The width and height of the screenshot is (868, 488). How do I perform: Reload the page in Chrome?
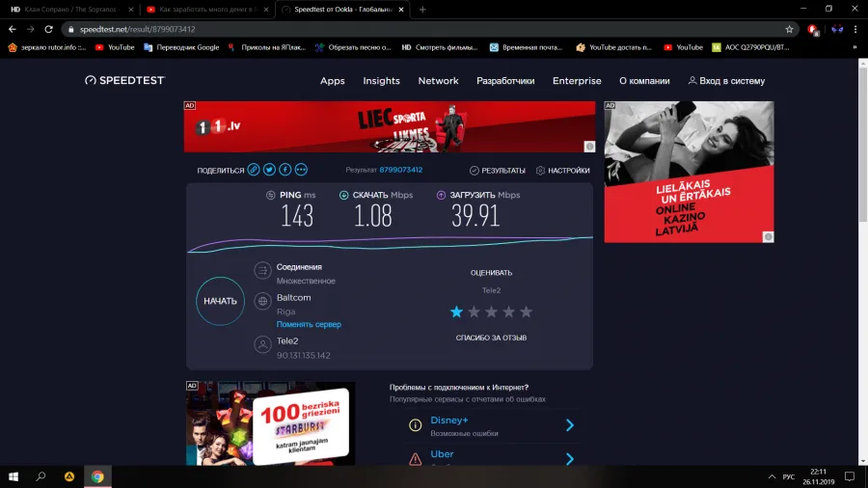49,29
